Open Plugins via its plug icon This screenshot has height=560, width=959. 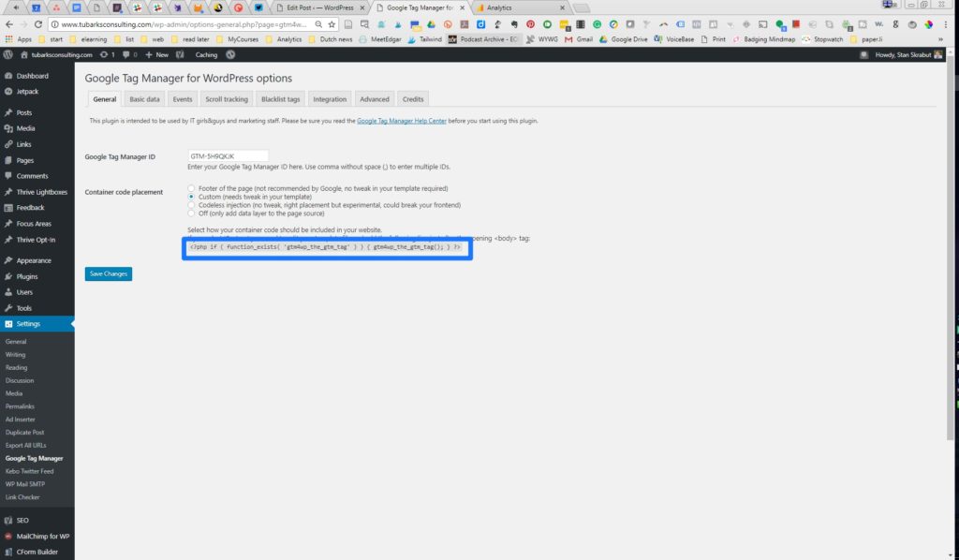click(x=8, y=276)
